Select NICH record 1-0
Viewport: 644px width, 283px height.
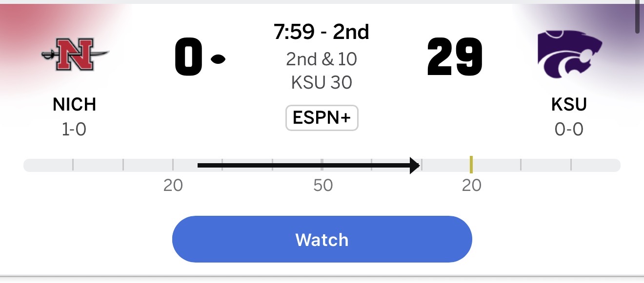(x=74, y=130)
